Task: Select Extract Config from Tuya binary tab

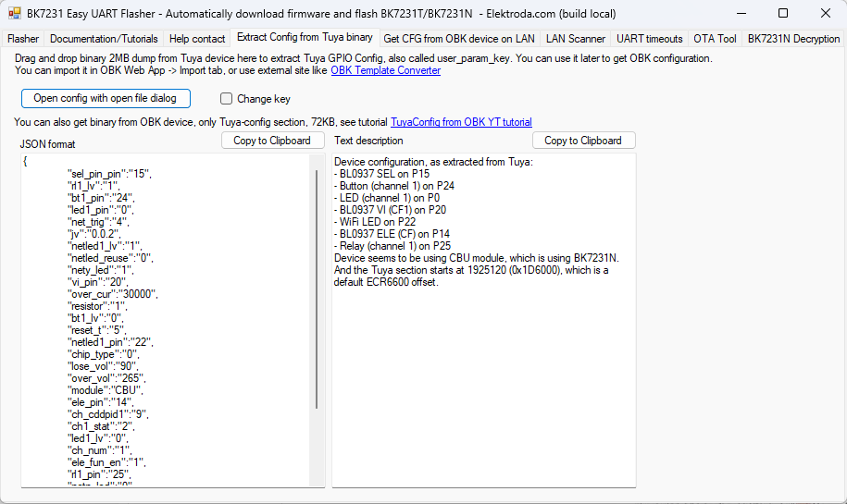Action: (305, 37)
